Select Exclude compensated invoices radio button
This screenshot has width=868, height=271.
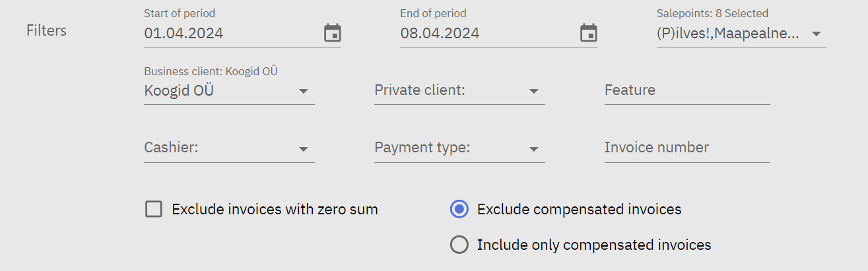pos(459,210)
